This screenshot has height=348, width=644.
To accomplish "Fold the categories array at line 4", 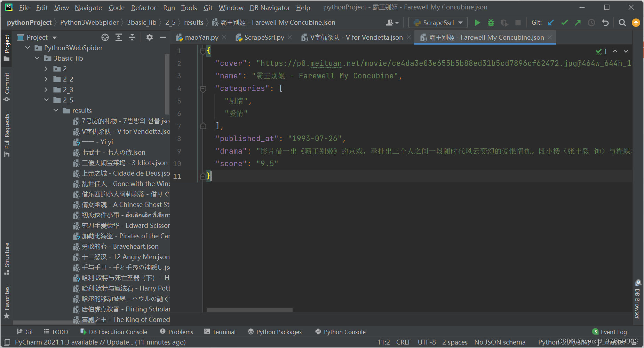I will coord(203,89).
